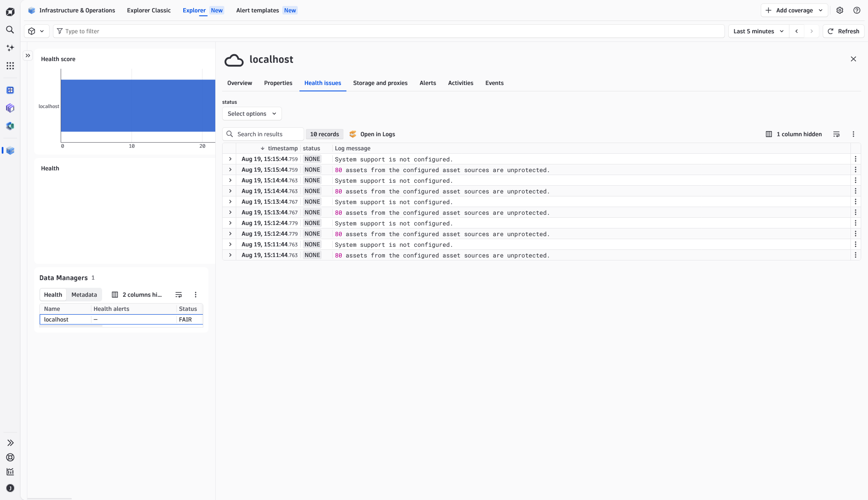Open the search icon in left sidebar

tap(10, 29)
